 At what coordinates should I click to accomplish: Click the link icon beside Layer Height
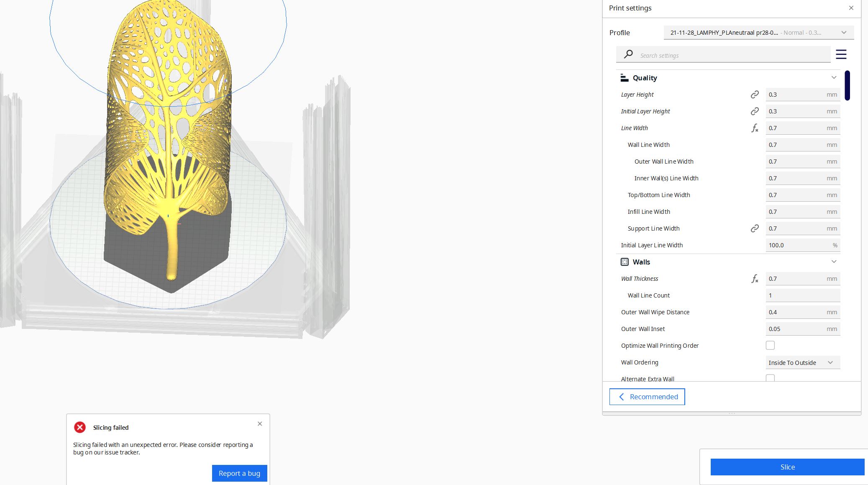click(x=755, y=94)
